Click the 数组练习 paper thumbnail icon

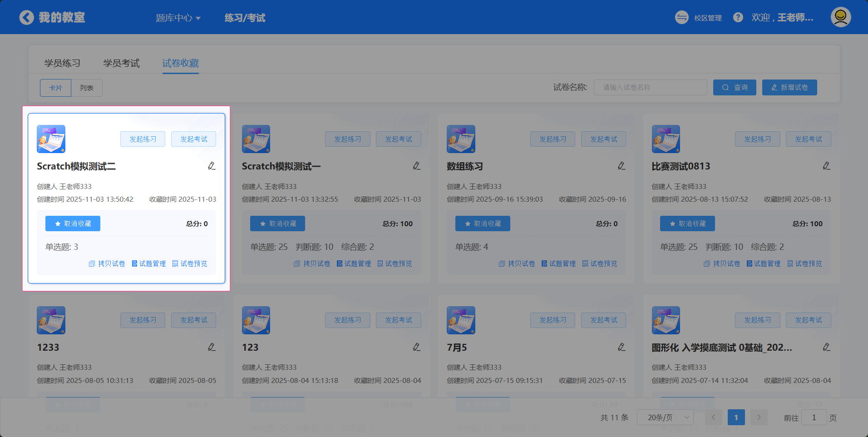461,139
